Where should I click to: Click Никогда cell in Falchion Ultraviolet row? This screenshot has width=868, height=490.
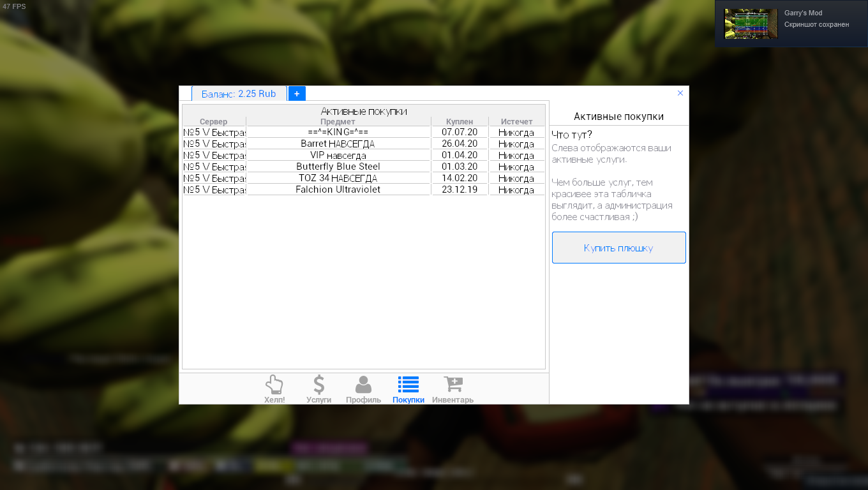[517, 189]
